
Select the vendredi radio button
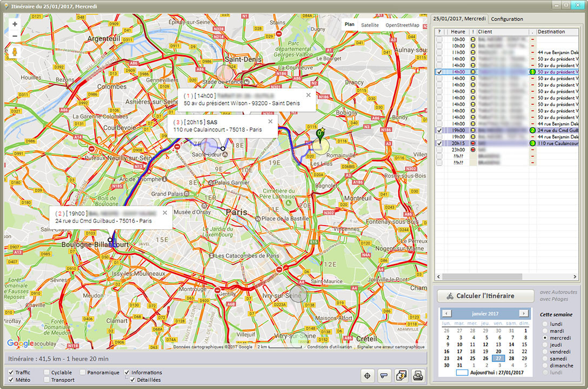(x=545, y=351)
